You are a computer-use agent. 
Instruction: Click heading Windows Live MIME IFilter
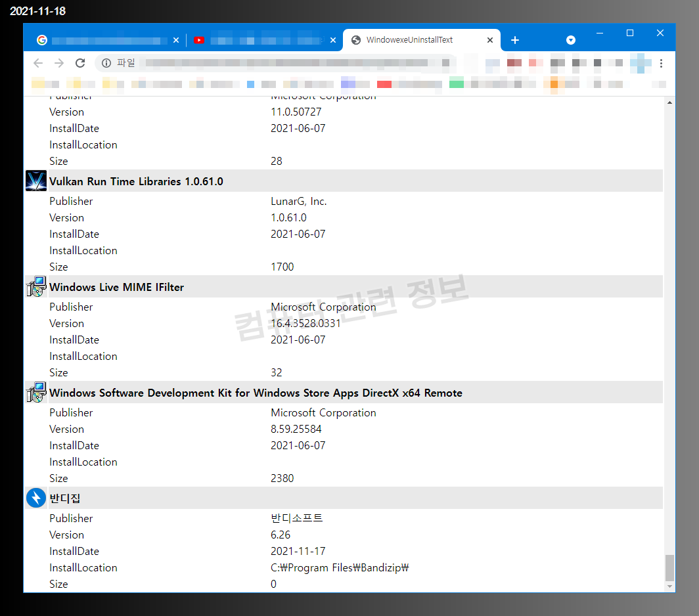tap(116, 287)
